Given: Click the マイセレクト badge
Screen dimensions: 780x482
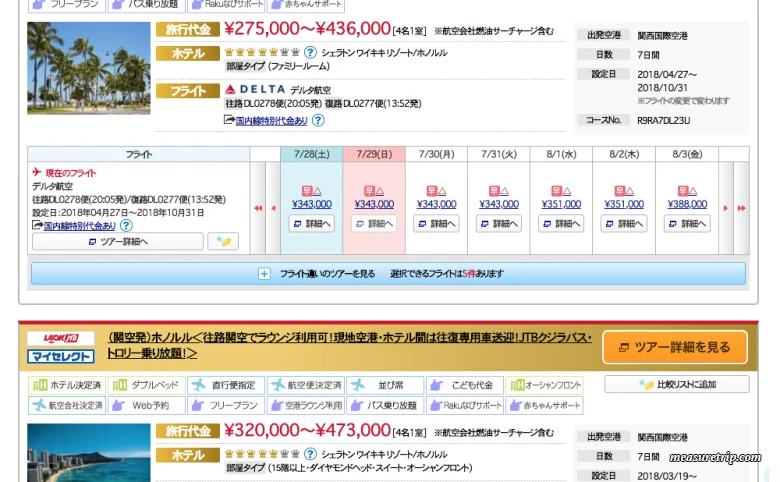Looking at the screenshot, I should point(61,356).
